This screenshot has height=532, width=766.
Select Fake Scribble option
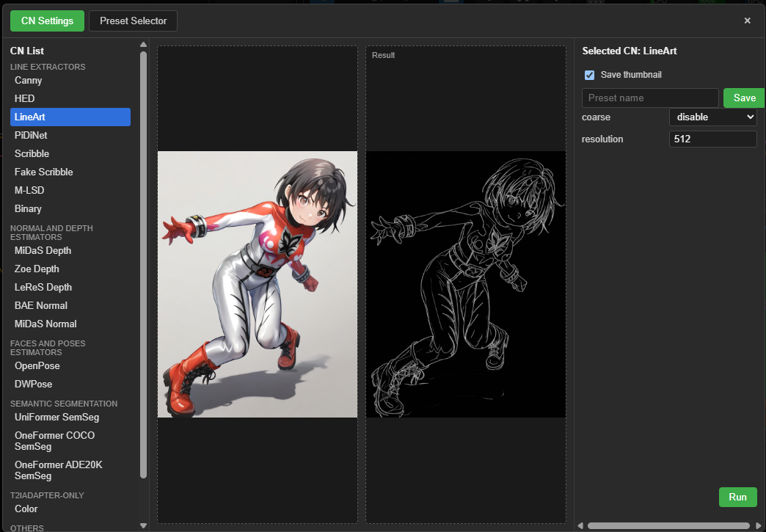coord(70,172)
